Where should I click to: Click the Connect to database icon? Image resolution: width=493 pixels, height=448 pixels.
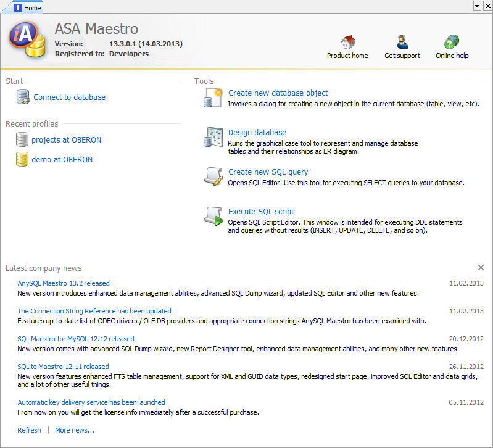[23, 97]
